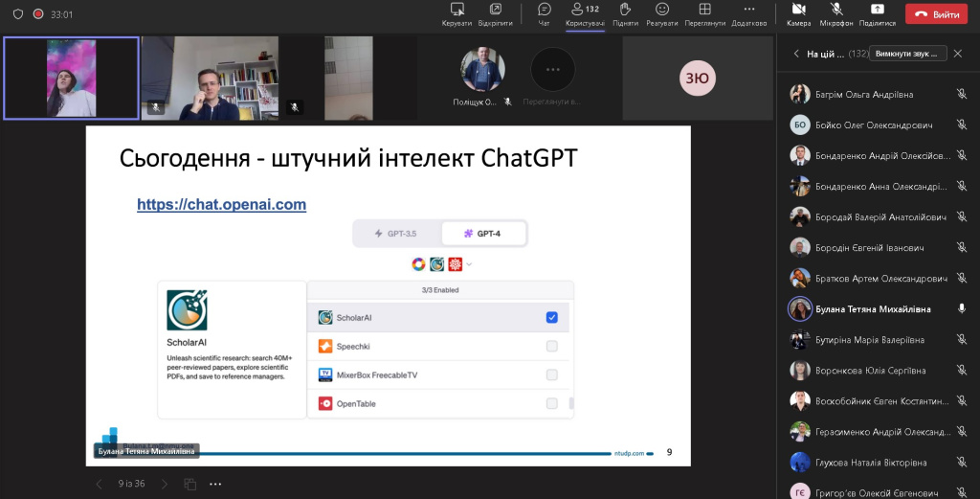Open the chat.openai.com link on slide

coord(221,204)
